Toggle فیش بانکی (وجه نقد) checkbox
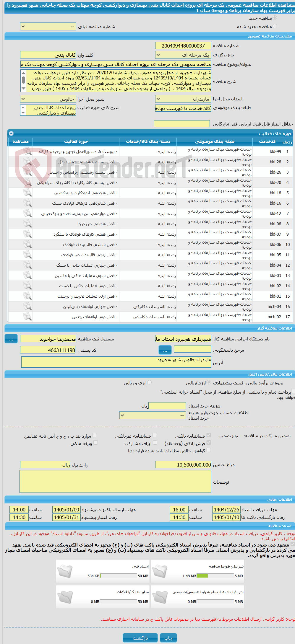This screenshot has width=295, height=644. [x=209, y=443]
